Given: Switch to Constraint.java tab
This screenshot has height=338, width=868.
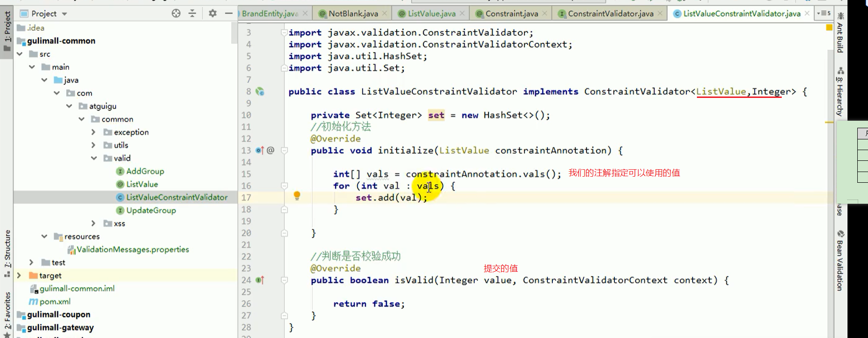Looking at the screenshot, I should (511, 14).
